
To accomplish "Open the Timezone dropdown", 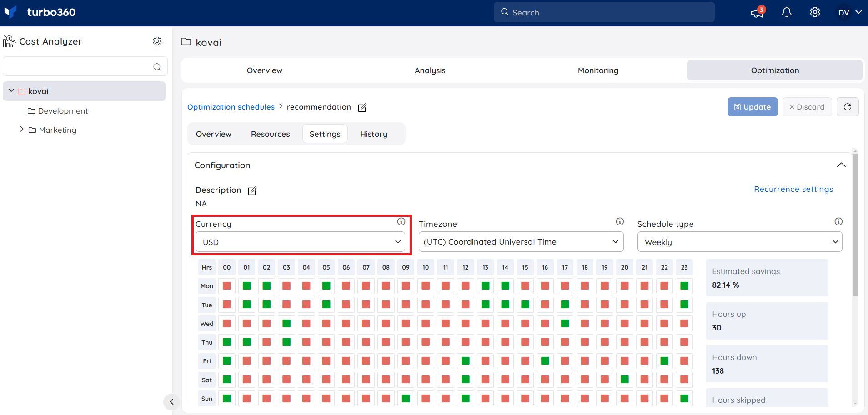I will [x=521, y=242].
